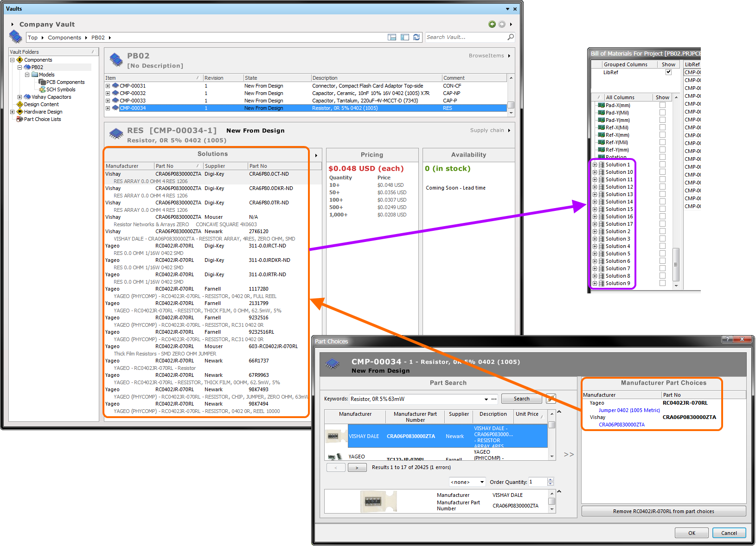Enable the Show checkbox for Pad-X(mm)
The width and height of the screenshot is (756, 546).
662,105
